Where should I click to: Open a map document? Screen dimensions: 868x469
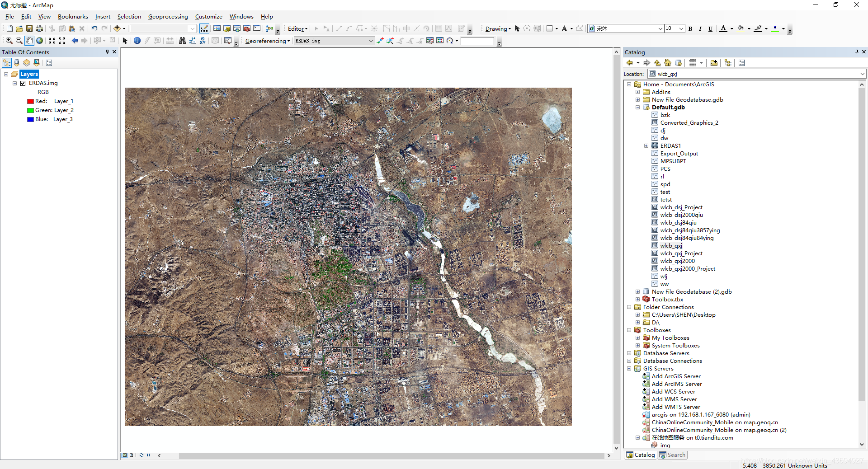pyautogui.click(x=19, y=28)
